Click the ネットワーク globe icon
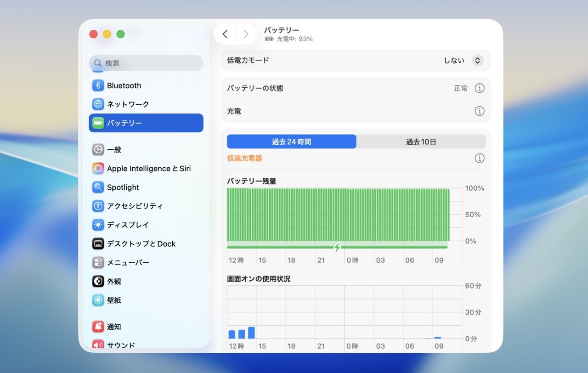 click(x=98, y=104)
